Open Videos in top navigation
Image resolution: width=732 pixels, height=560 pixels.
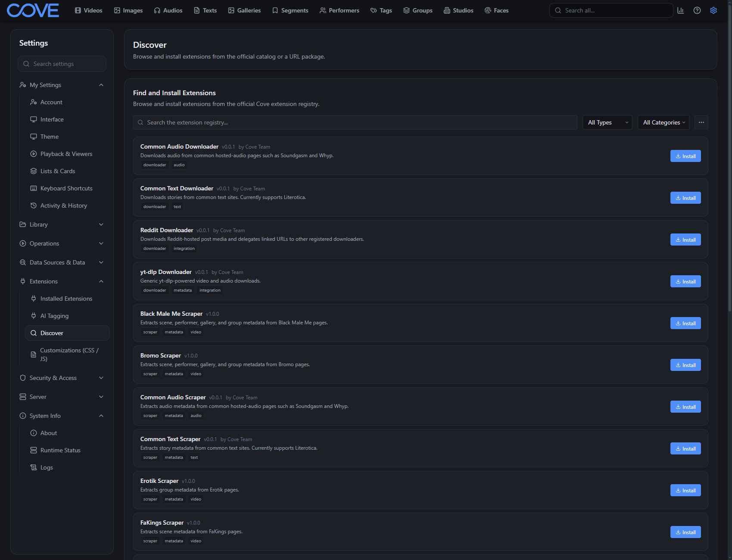pos(89,10)
